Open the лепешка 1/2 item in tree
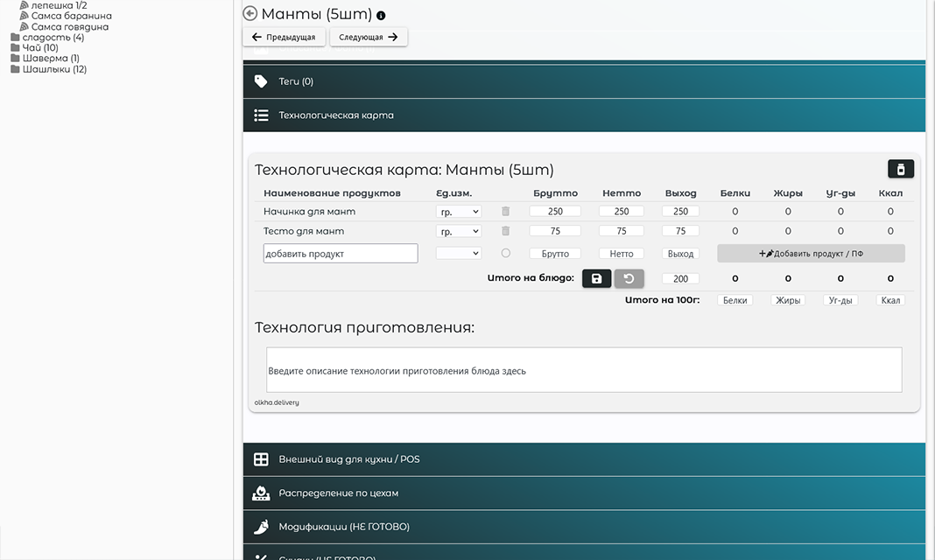Screen dimensions: 935x560 coord(59,5)
